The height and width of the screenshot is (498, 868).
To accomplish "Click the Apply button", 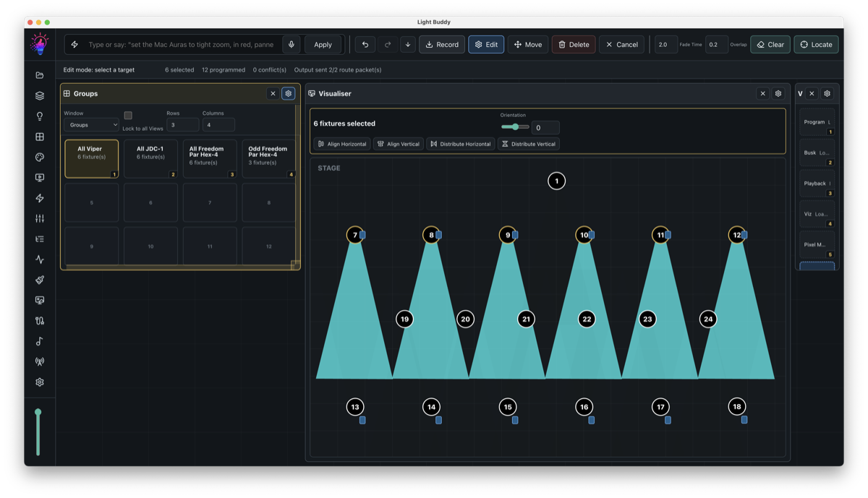I will tap(323, 44).
